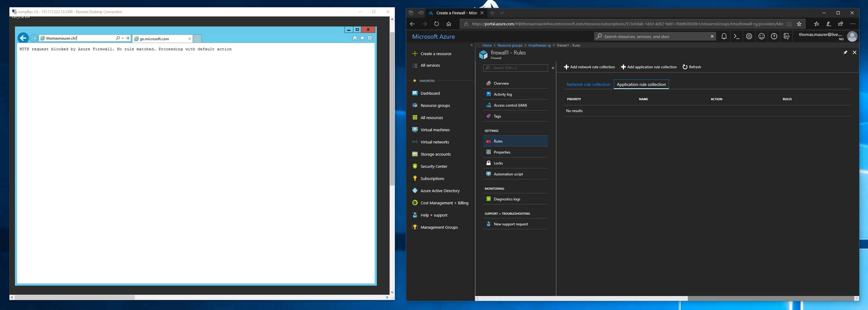This screenshot has height=310, width=868.
Task: Refresh the Edge browser page
Action: pos(436,24)
